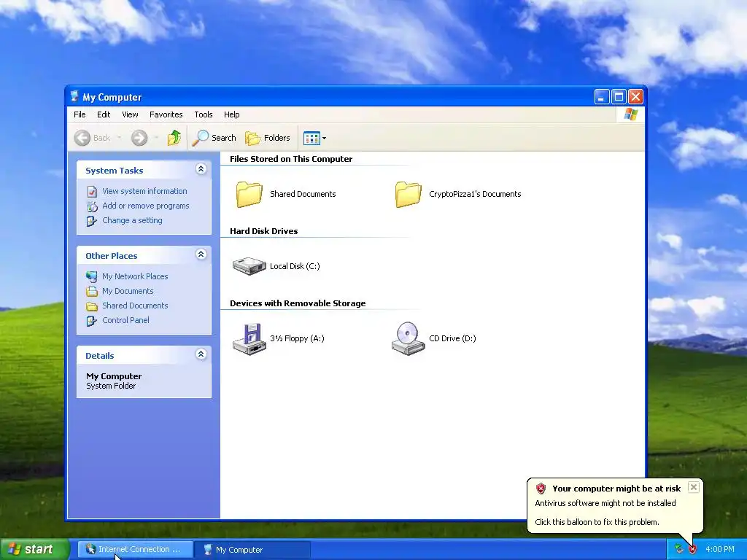The width and height of the screenshot is (747, 560).
Task: Toggle the Folders pane button
Action: (268, 138)
